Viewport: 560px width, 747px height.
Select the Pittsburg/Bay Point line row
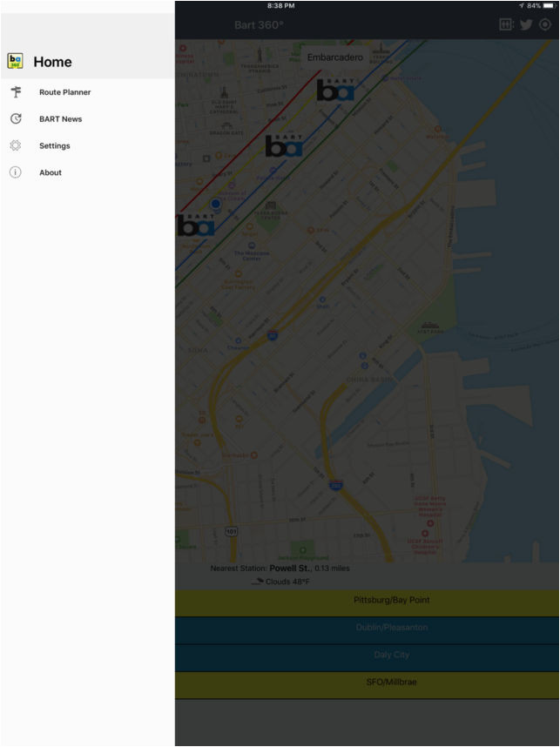(x=367, y=602)
